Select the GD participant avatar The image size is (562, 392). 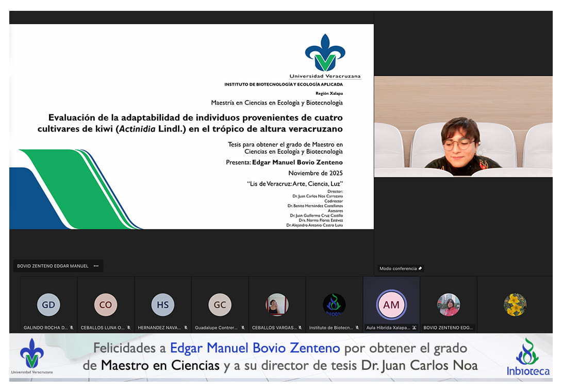(48, 305)
